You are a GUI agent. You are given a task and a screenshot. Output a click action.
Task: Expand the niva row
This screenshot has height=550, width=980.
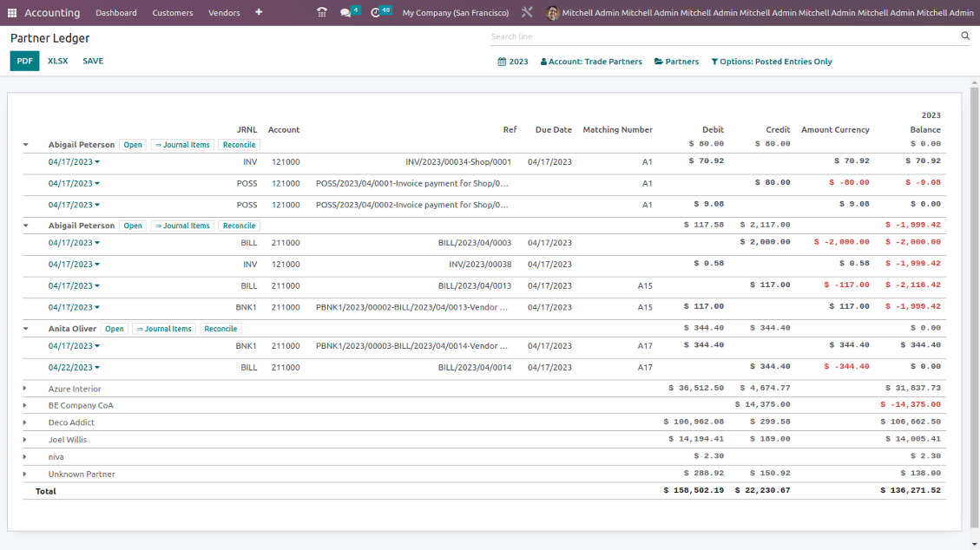[25, 457]
